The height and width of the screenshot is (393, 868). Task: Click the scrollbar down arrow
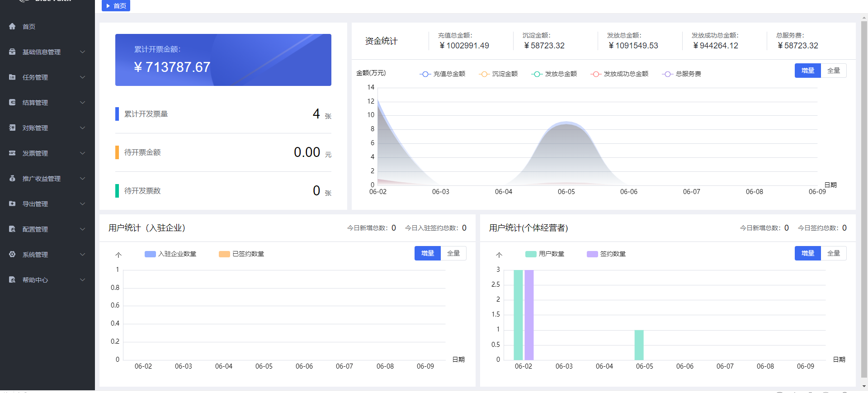click(864, 387)
